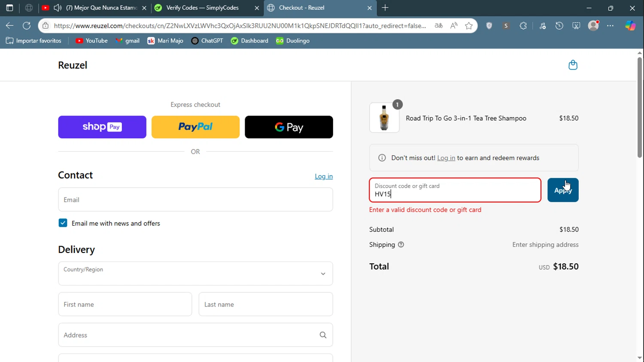Screen dimensions: 644x362
Task: Close the Verify Codes SimplyCodes tab
Action: click(x=257, y=8)
